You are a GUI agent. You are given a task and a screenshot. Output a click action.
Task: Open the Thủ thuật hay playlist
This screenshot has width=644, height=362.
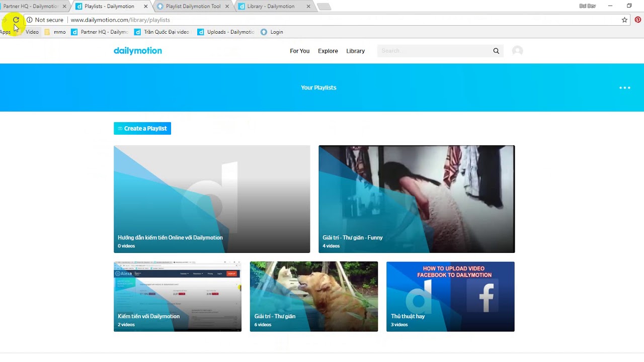[x=450, y=297]
